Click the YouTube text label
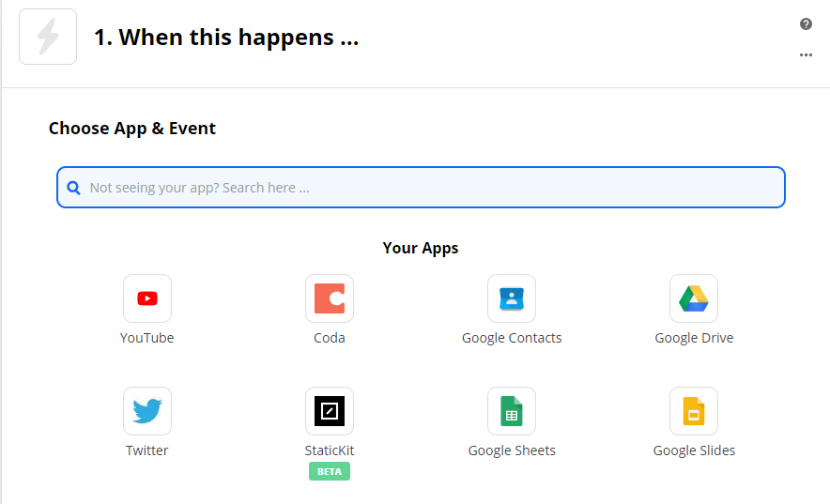Viewport: 830px width, 504px height. pos(146,338)
